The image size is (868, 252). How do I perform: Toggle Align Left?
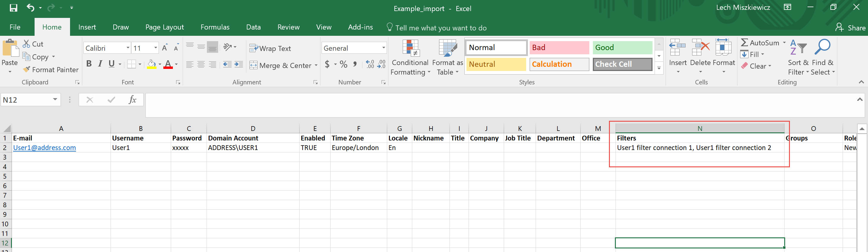pyautogui.click(x=190, y=64)
